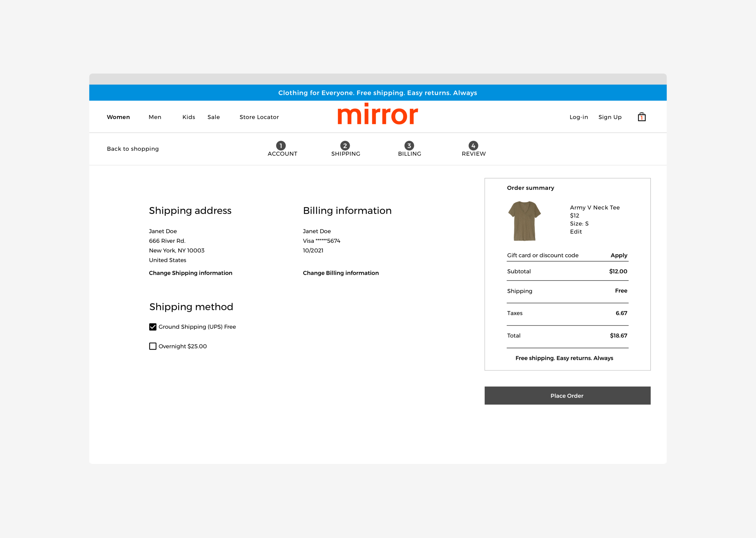Viewport: 756px width, 538px height.
Task: Click the '6.67' taxes value
Action: pos(621,313)
